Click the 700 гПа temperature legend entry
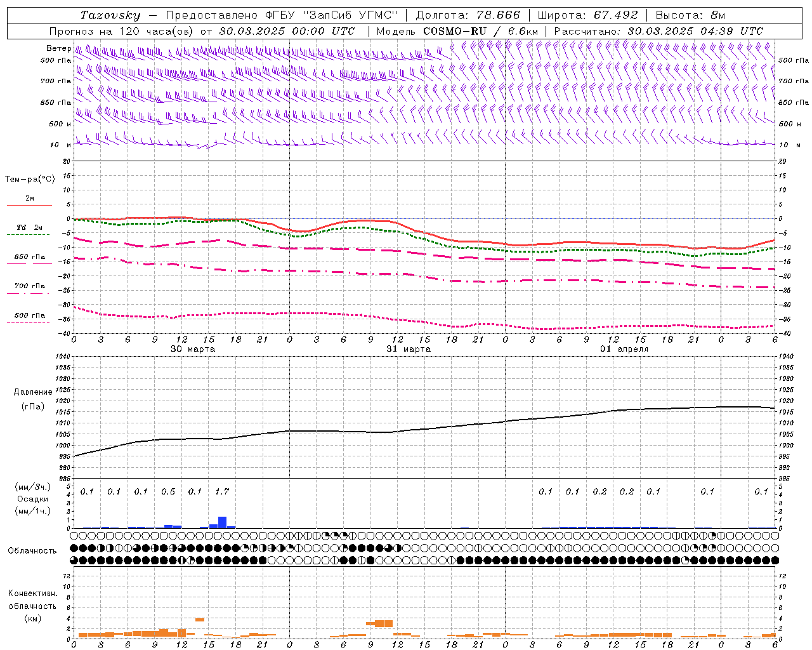 pos(29,286)
